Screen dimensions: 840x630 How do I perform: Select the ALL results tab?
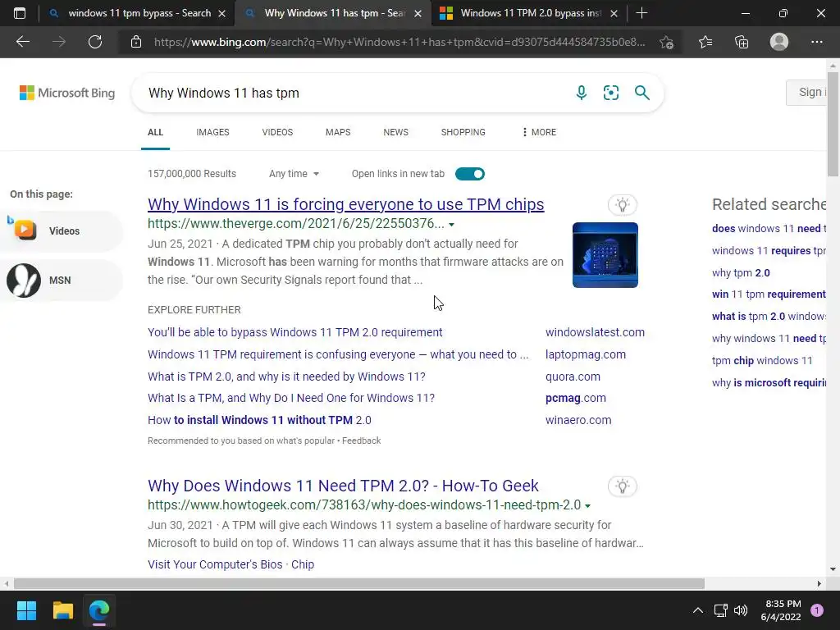point(155,132)
